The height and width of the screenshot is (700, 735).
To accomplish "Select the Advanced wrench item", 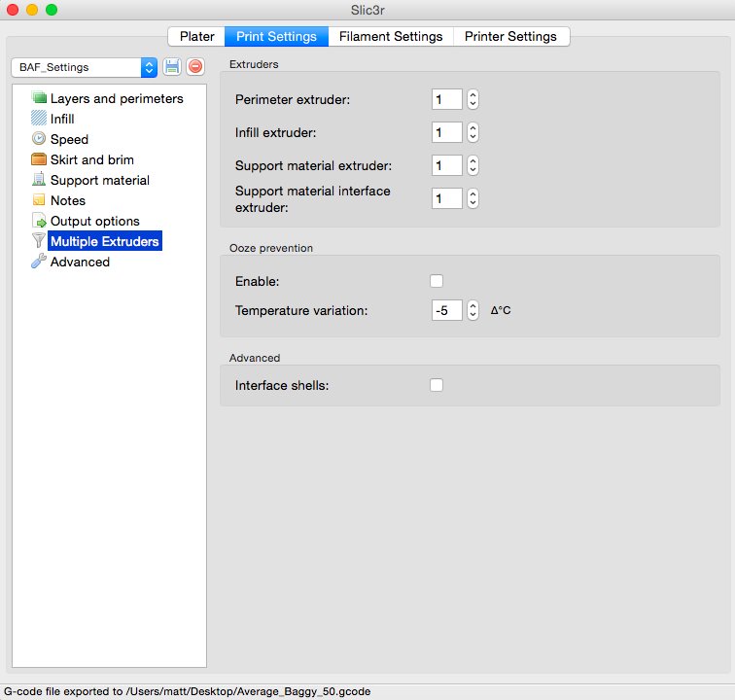I will tap(39, 262).
